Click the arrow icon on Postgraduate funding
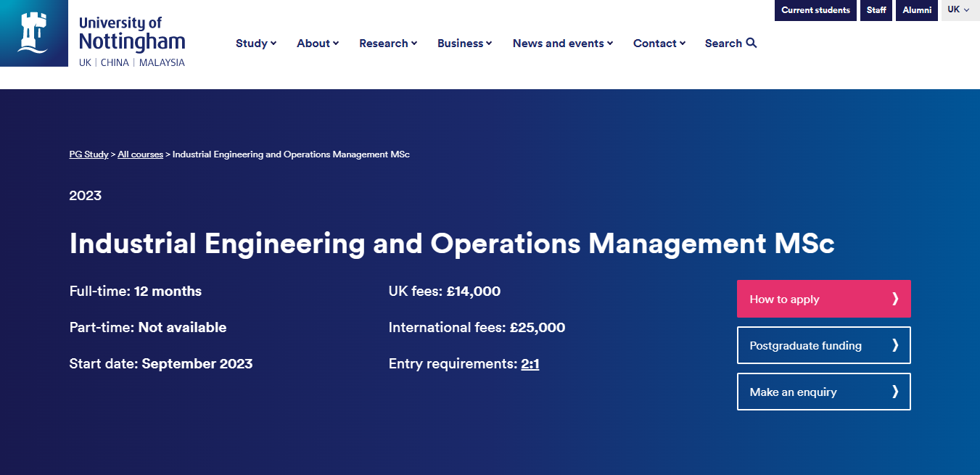 click(x=895, y=345)
